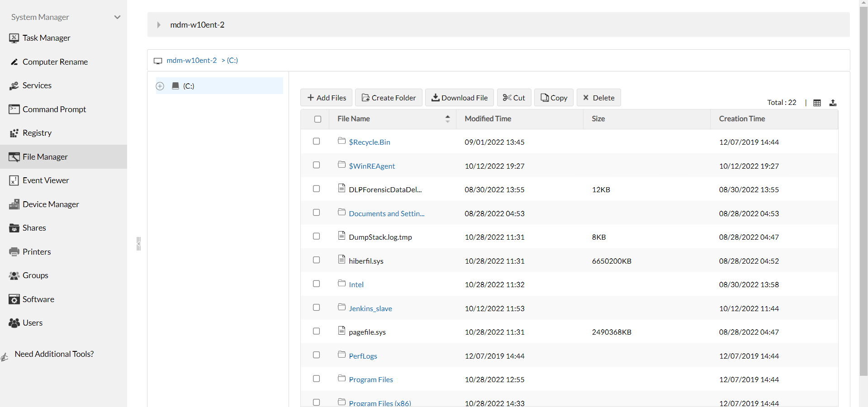Click the DumpStack.log.tmp file icon
The width and height of the screenshot is (868, 407).
tap(342, 236)
